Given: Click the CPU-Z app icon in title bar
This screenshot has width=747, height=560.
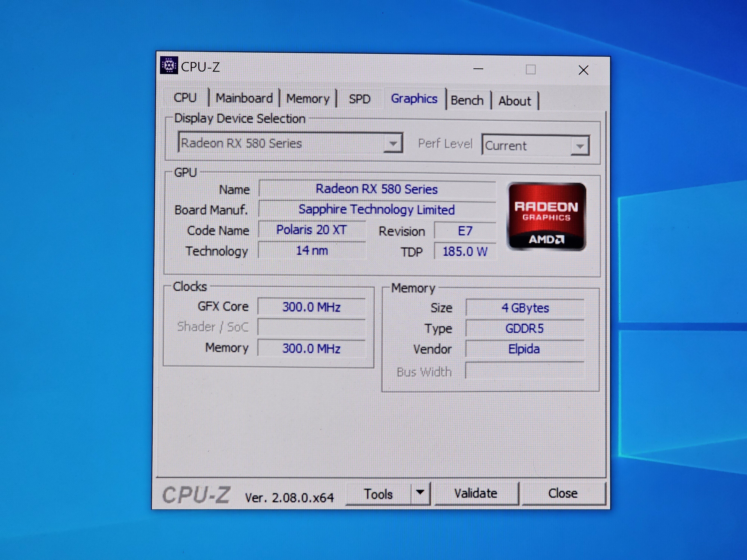Looking at the screenshot, I should point(169,65).
